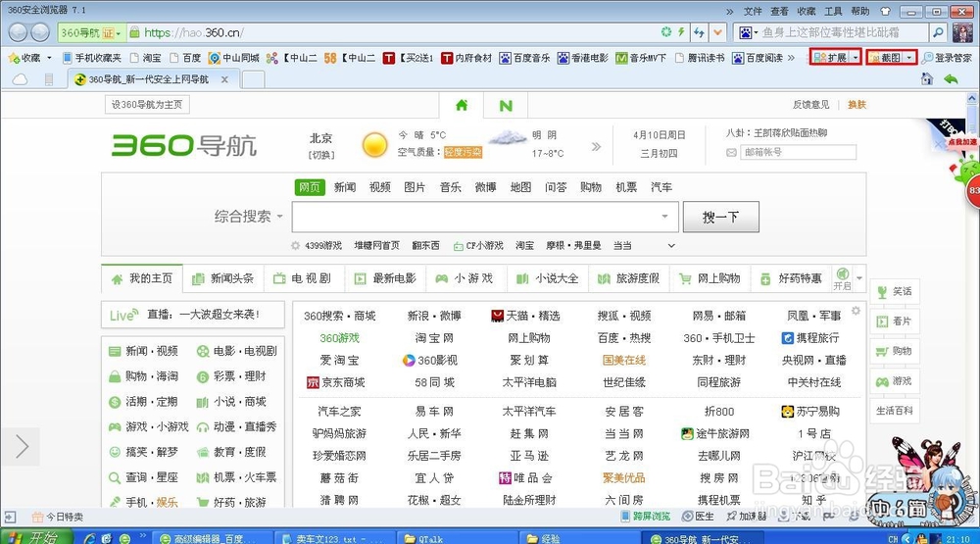Open 手机收藏夹 bookmark

pyautogui.click(x=92, y=58)
